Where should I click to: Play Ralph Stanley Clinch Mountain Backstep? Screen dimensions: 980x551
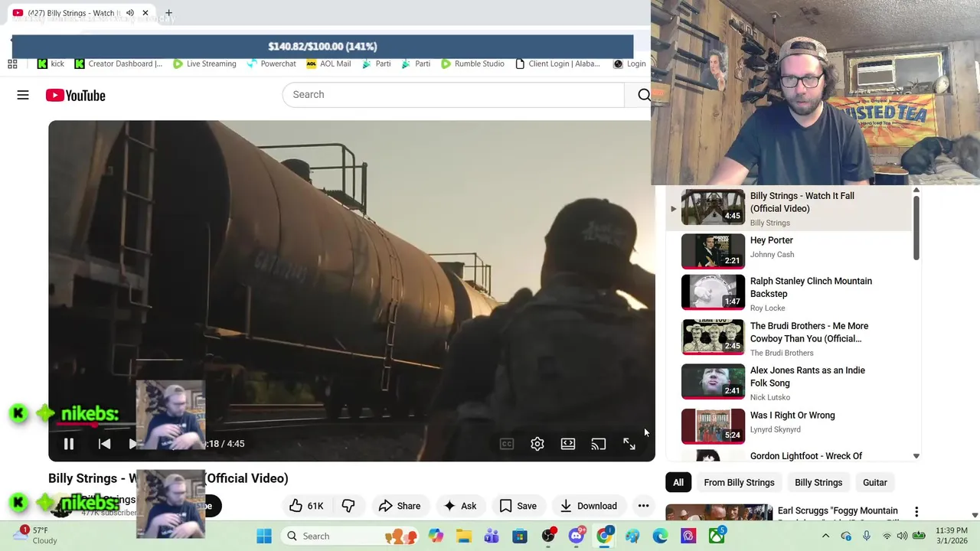pos(789,294)
